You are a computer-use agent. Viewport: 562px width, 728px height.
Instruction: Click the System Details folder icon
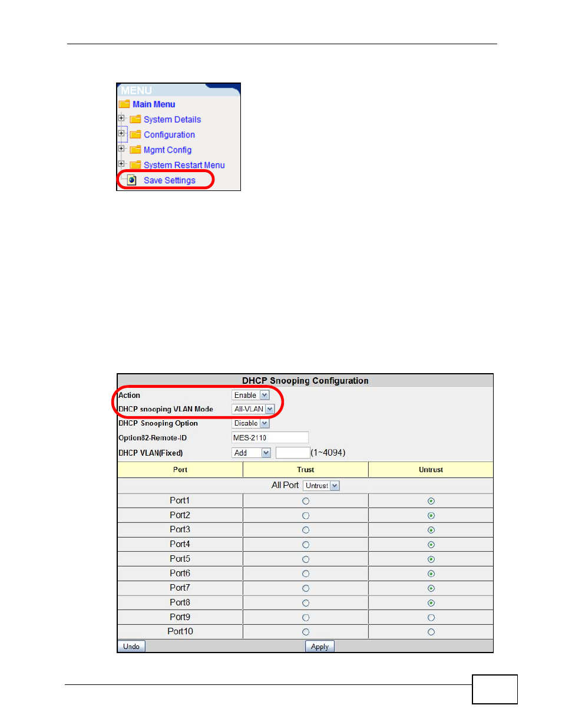[135, 120]
